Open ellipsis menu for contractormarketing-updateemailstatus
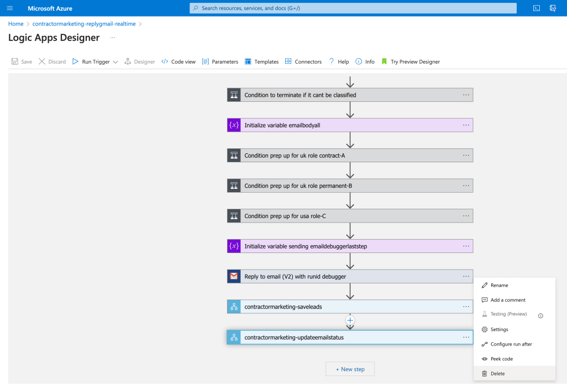567x392 pixels. [466, 337]
